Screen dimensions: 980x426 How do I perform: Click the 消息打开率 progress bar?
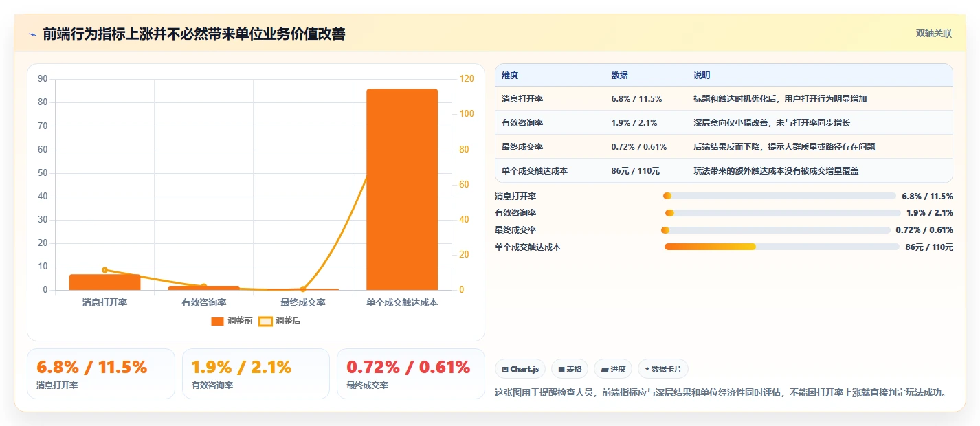[x=779, y=196]
